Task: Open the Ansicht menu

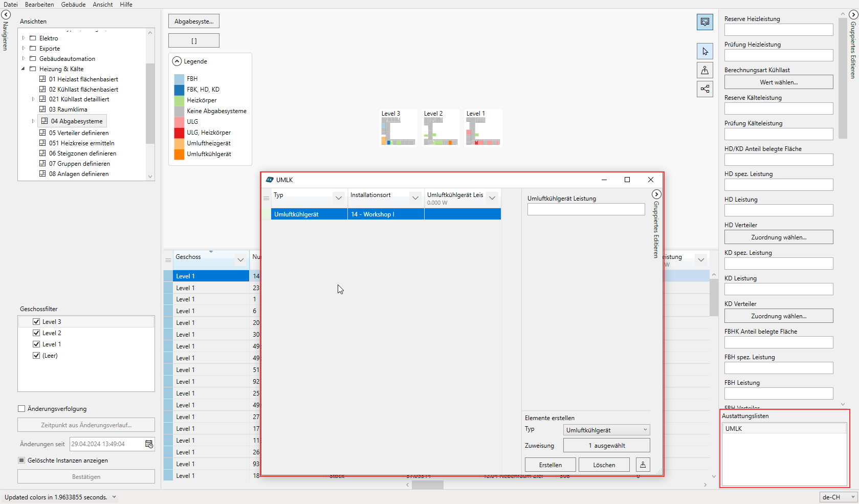Action: coord(102,5)
